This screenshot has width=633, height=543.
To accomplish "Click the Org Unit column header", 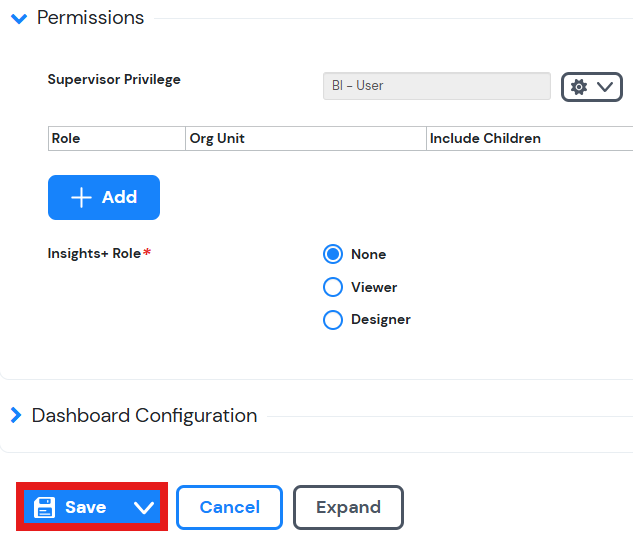I will point(306,138).
